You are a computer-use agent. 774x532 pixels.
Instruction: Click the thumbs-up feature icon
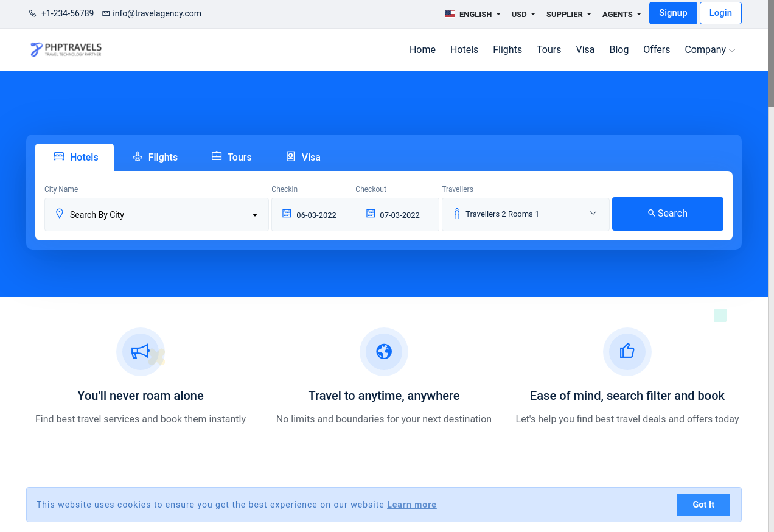click(627, 352)
